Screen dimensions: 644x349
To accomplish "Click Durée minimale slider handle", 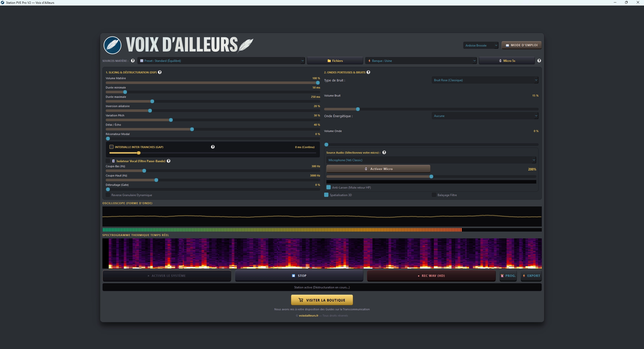I will pos(125,92).
